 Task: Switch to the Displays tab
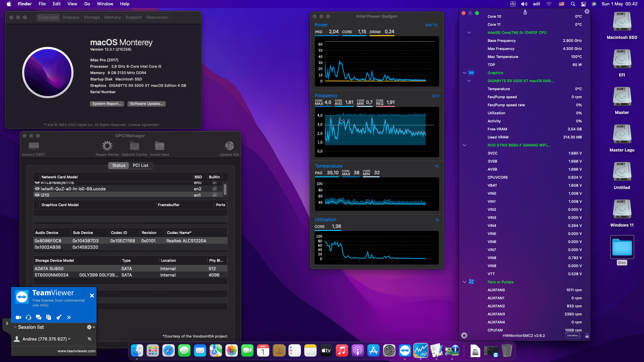[x=71, y=17]
